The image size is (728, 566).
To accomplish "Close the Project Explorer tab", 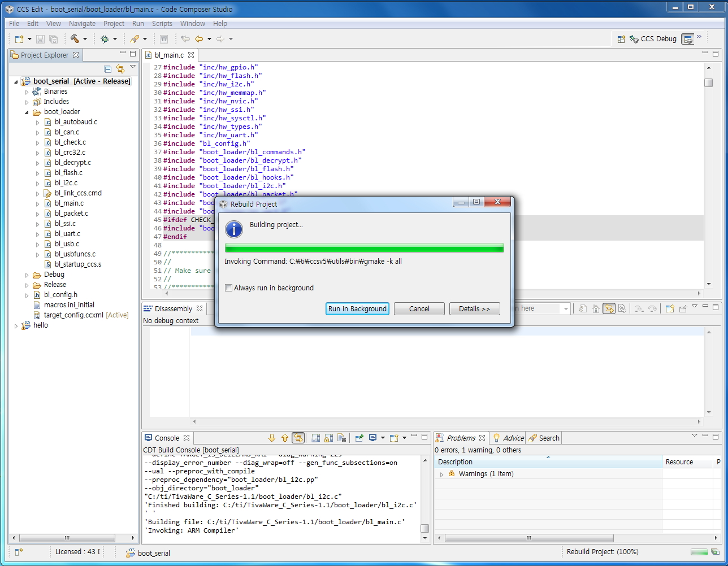I will (x=76, y=55).
